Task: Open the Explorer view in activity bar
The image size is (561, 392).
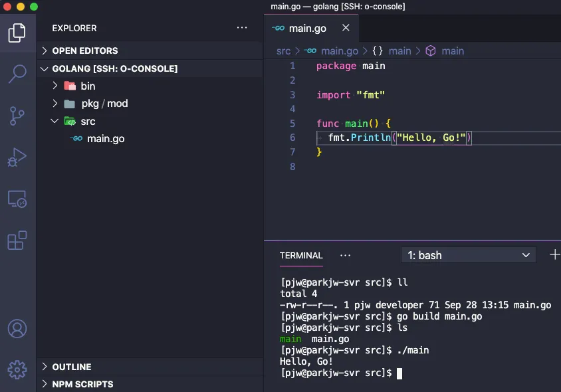Action: click(17, 33)
